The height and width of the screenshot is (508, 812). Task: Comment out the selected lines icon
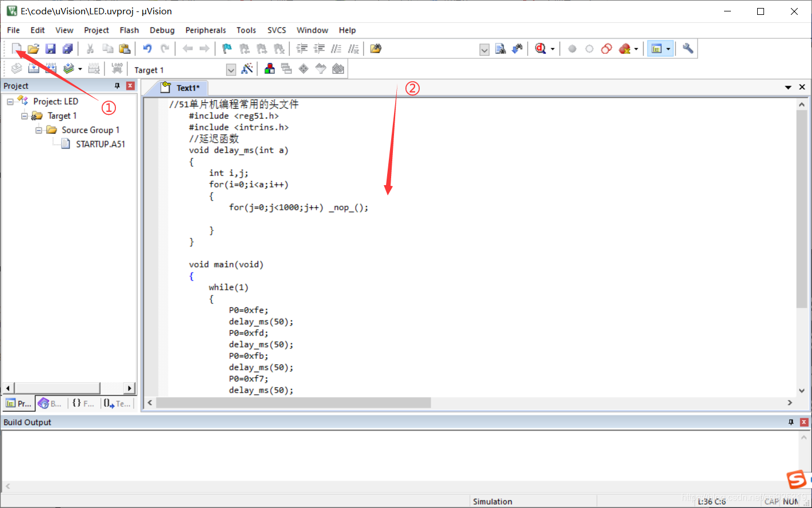(337, 49)
